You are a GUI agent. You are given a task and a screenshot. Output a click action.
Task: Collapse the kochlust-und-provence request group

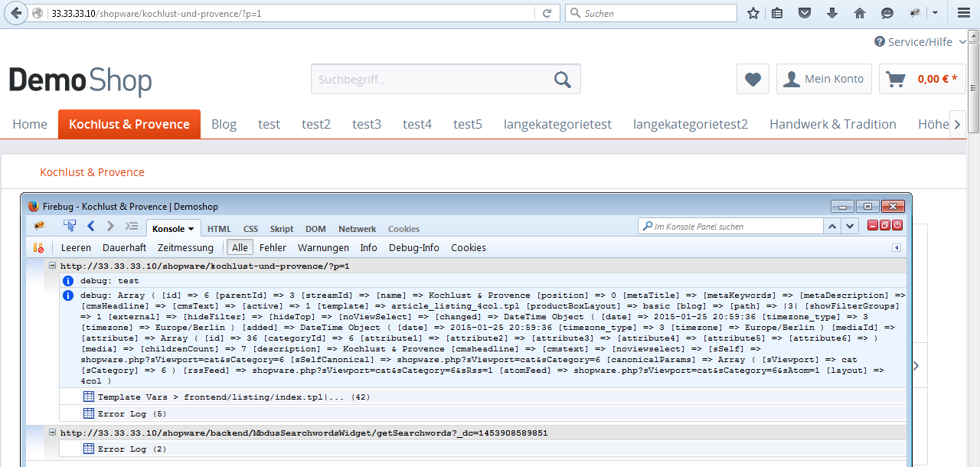52,266
